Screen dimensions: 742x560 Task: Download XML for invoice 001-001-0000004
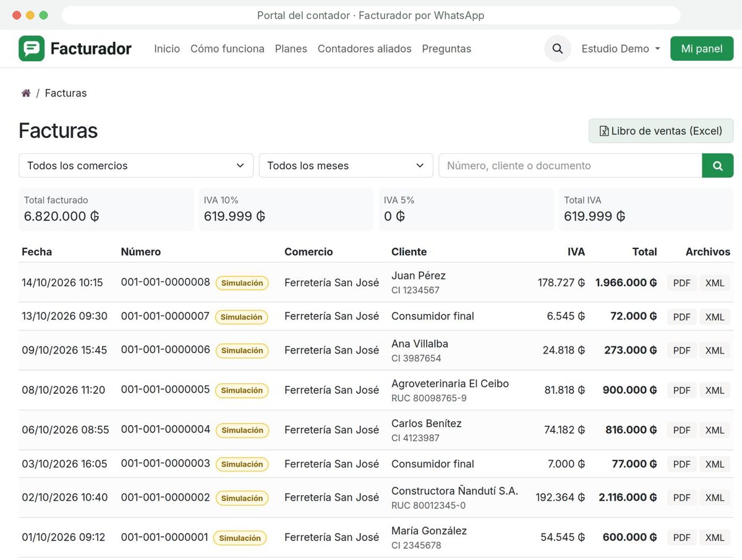coord(715,430)
